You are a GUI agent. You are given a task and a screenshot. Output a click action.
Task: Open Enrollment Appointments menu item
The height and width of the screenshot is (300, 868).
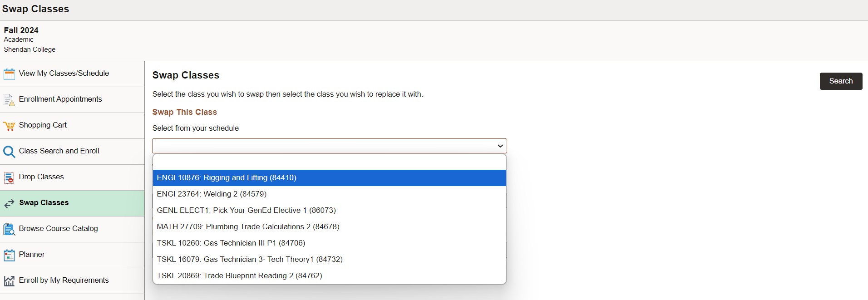[60, 99]
